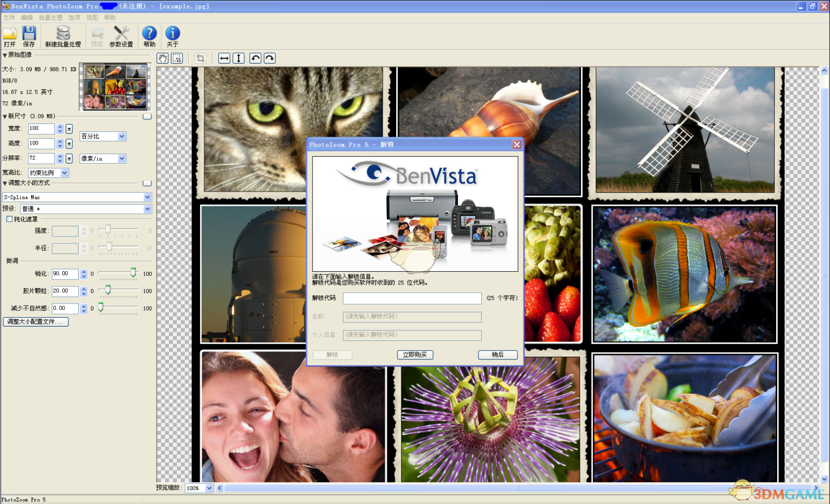Click 'PhotoZoom Pro 5' status bar text
This screenshot has width=830, height=504.
click(x=24, y=500)
